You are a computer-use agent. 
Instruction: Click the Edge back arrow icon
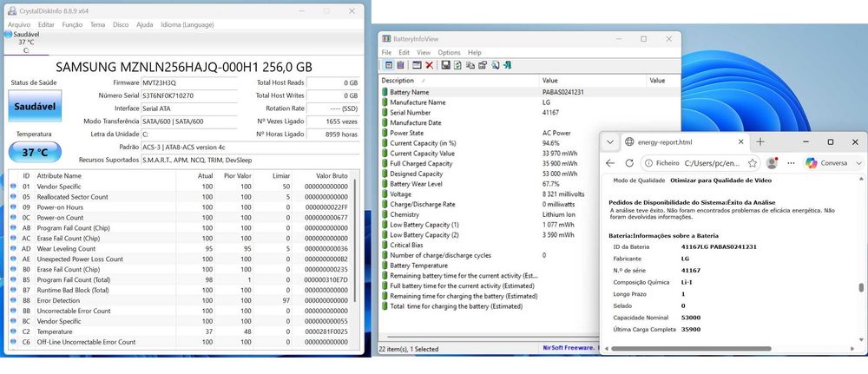pos(610,163)
